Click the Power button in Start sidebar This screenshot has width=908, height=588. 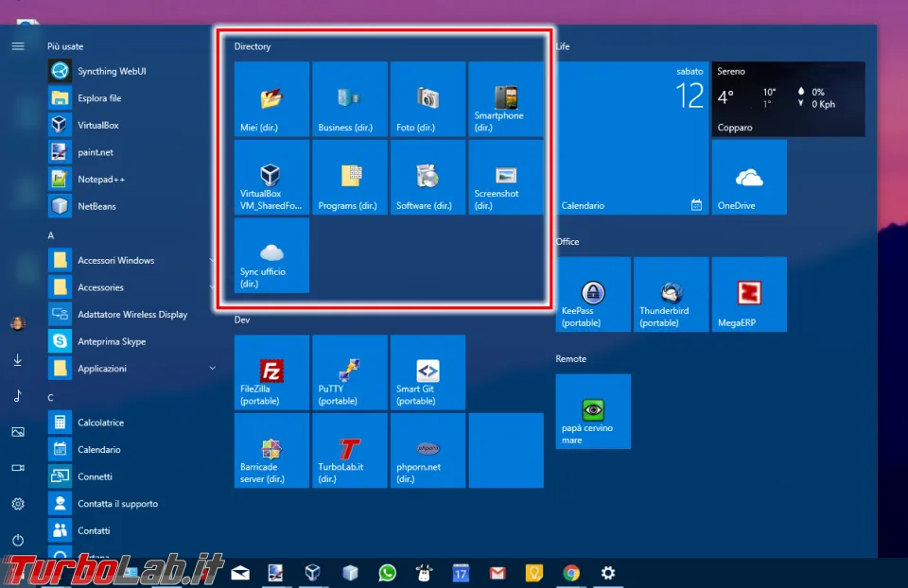(18, 540)
